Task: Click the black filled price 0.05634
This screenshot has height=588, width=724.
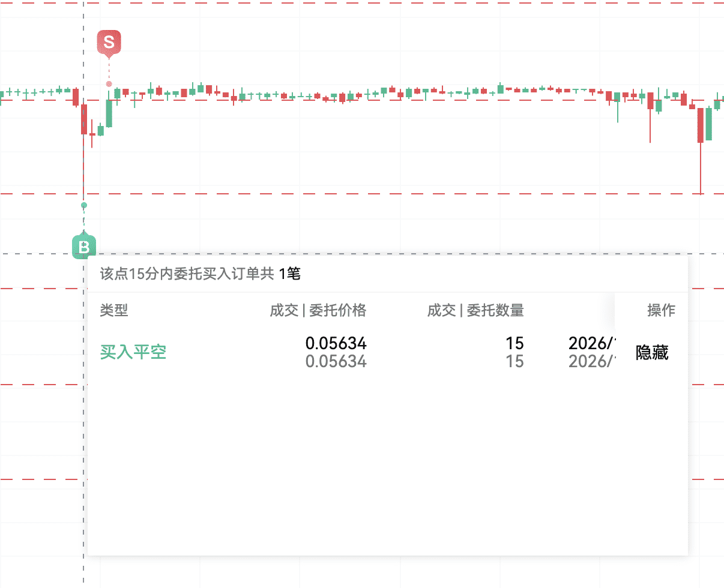Action: pos(336,343)
